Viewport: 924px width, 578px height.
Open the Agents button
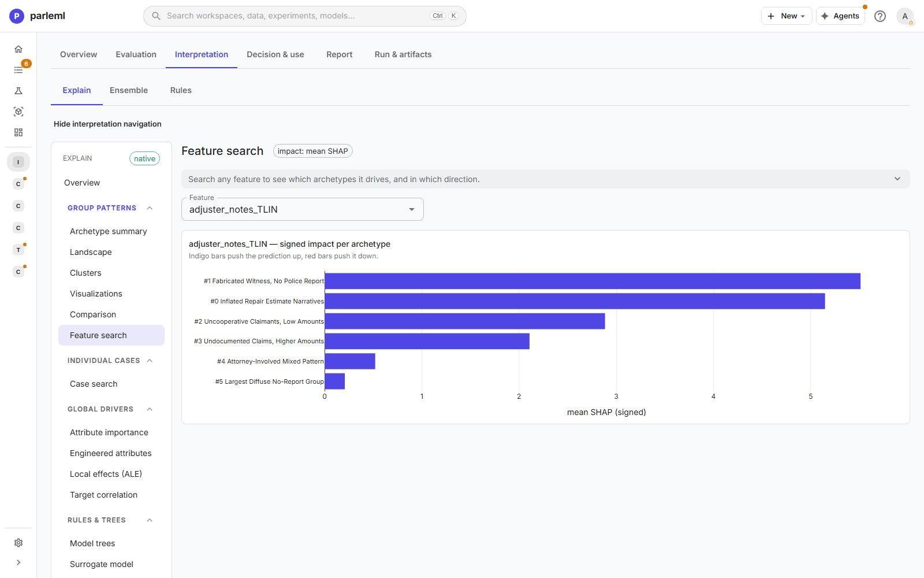coord(840,16)
